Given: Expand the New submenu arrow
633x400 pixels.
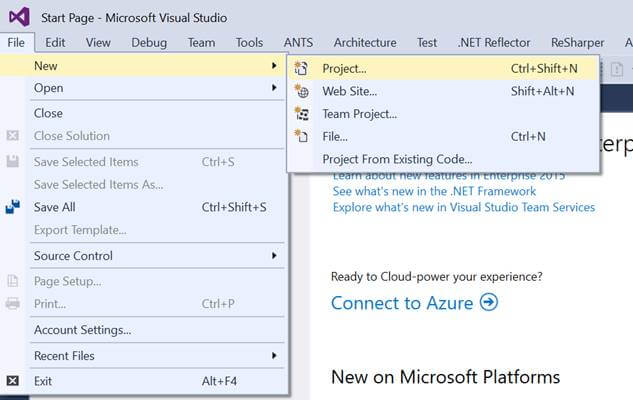Looking at the screenshot, I should pos(274,65).
